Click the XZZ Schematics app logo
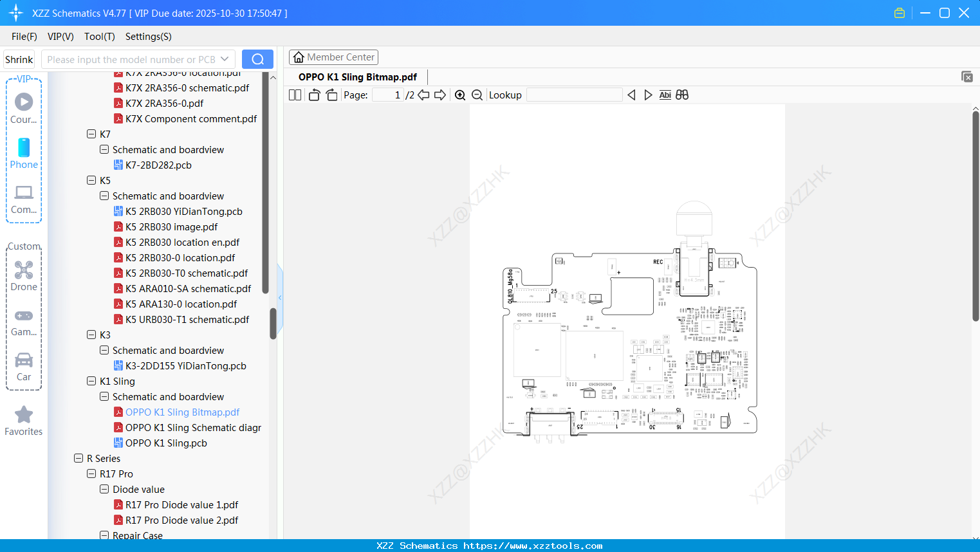This screenshot has width=980, height=552. pyautogui.click(x=16, y=13)
